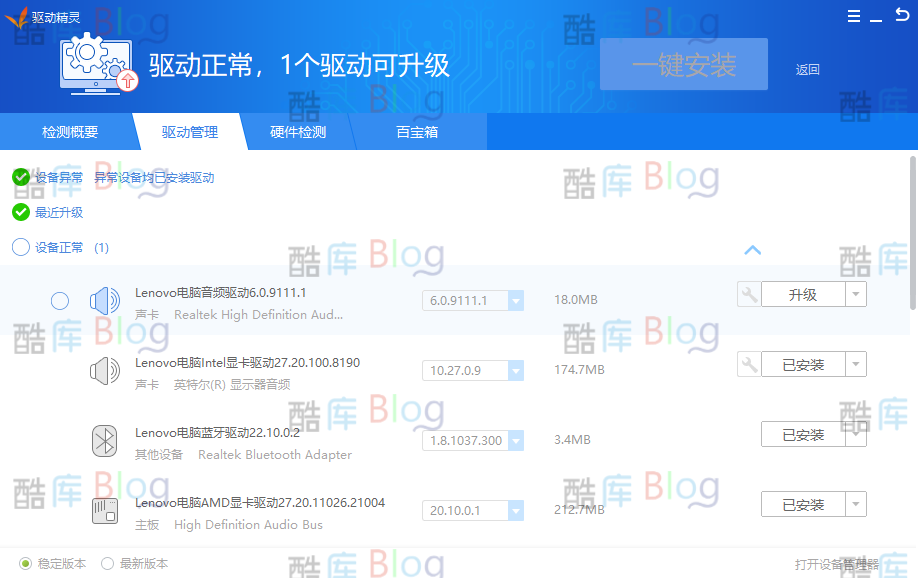Click the 驱动精灵 logo icon
This screenshot has width=918, height=578.
(x=14, y=15)
